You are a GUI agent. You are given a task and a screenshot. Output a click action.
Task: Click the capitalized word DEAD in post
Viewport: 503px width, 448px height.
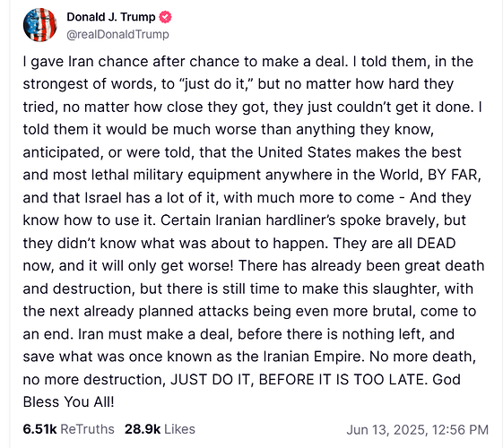point(436,243)
